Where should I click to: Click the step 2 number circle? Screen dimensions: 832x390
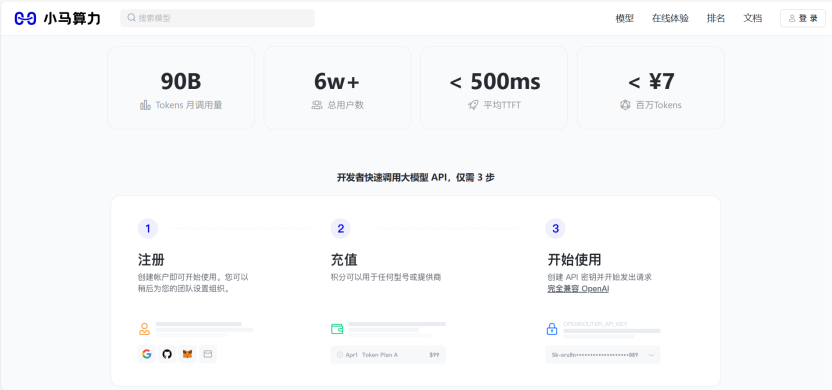[341, 229]
